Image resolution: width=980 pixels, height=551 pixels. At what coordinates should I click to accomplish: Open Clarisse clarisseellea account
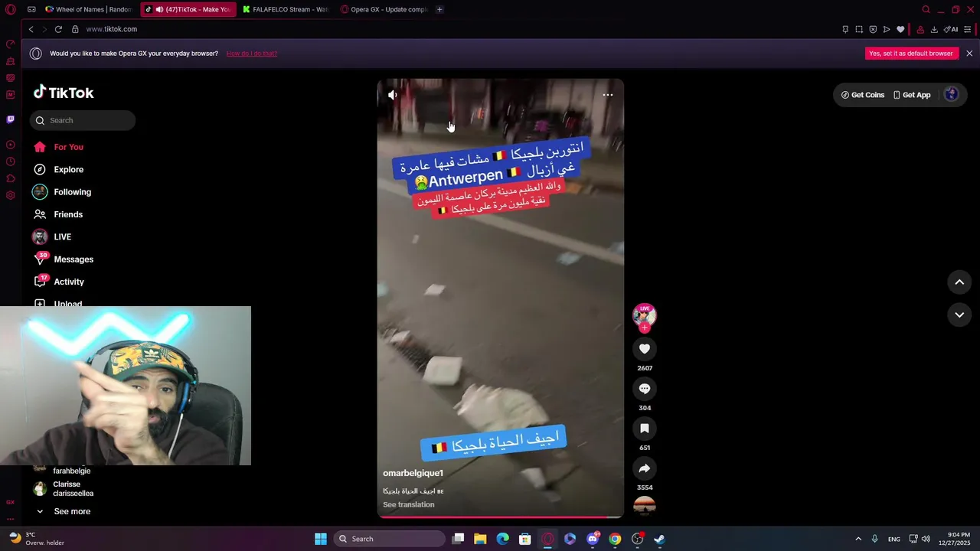click(64, 489)
